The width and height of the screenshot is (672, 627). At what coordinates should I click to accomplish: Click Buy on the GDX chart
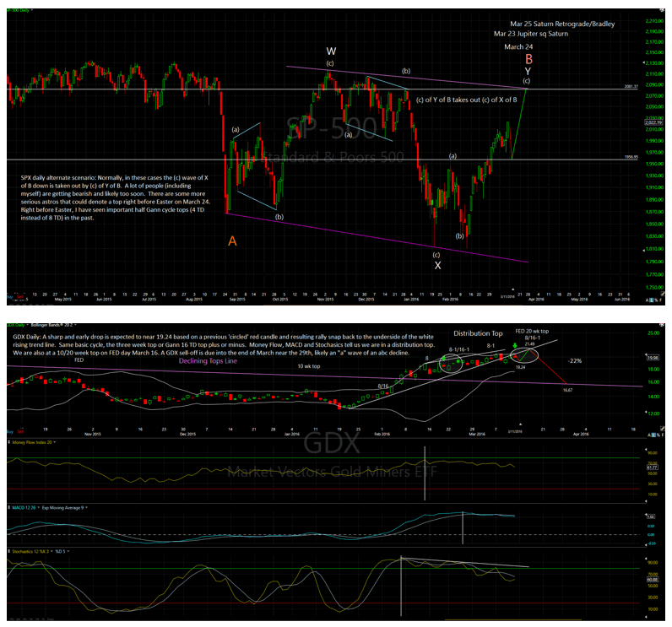9,431
